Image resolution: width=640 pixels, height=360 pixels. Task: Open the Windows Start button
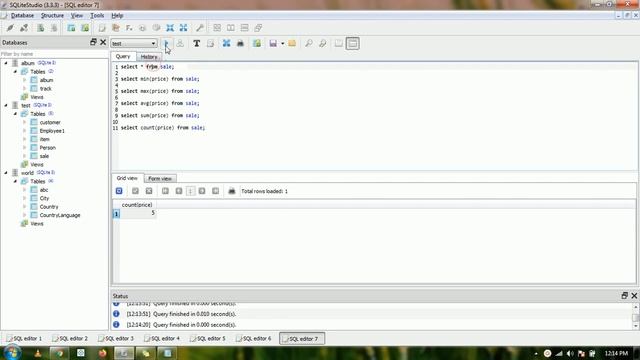pos(12,352)
